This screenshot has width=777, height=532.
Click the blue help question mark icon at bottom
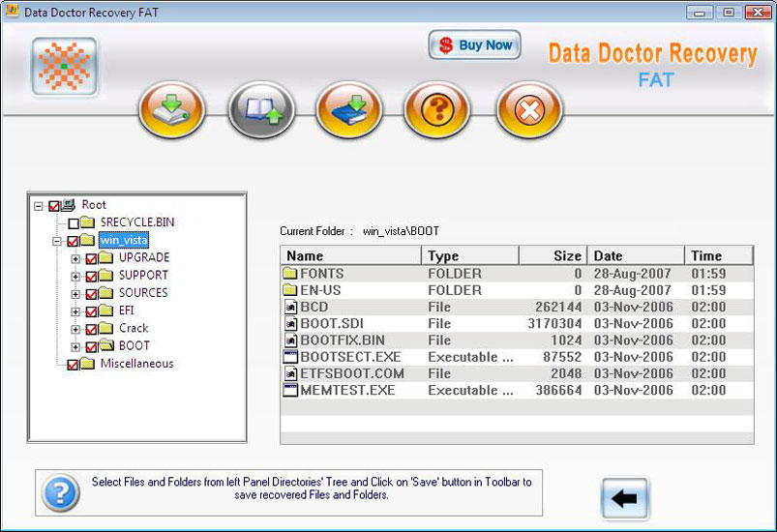[60, 492]
